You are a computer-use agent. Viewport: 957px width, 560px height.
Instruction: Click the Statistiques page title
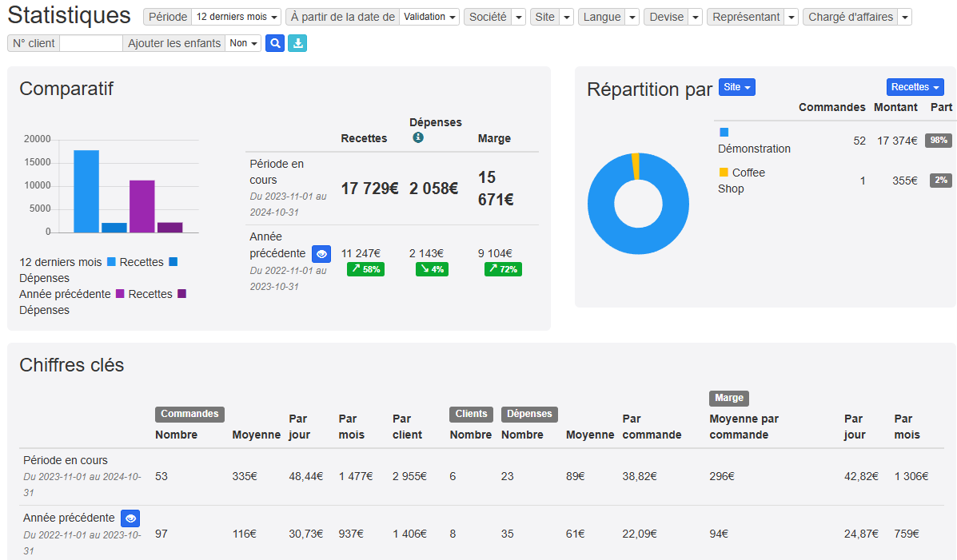point(69,15)
